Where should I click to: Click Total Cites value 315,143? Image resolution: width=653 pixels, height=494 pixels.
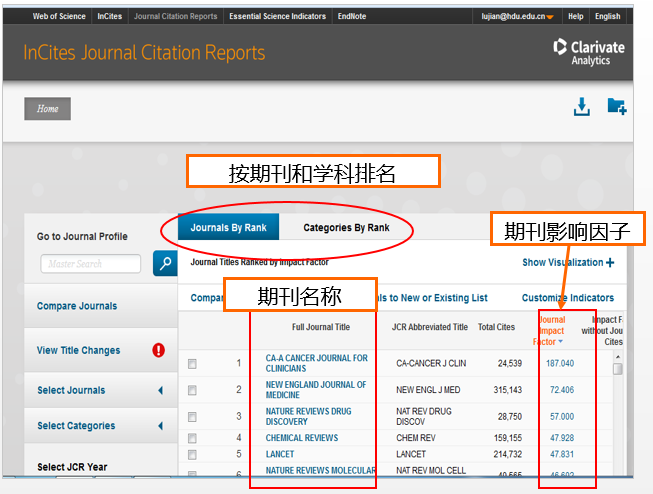508,390
